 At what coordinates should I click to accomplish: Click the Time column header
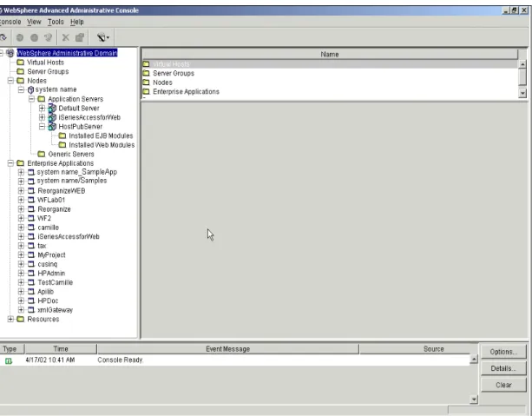[x=61, y=349]
